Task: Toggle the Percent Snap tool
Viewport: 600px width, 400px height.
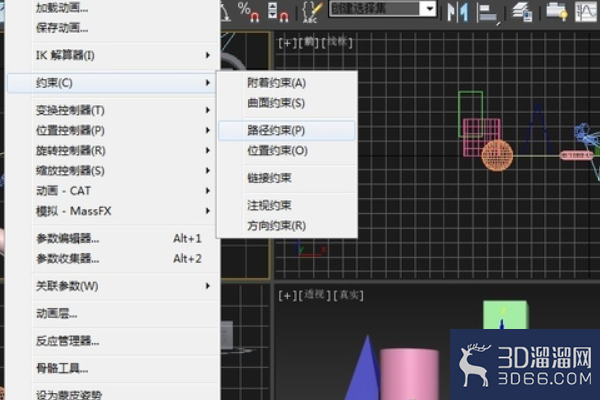Action: click(249, 11)
